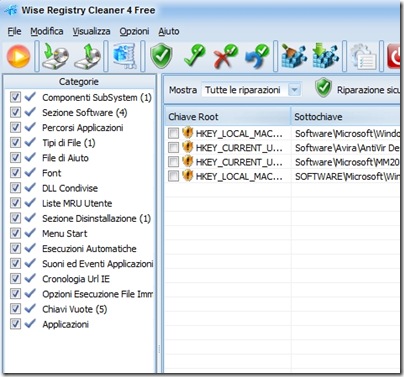
Task: Check the SOFTWARE\Microsoft\Win result row checkbox
Action: pyautogui.click(x=173, y=176)
